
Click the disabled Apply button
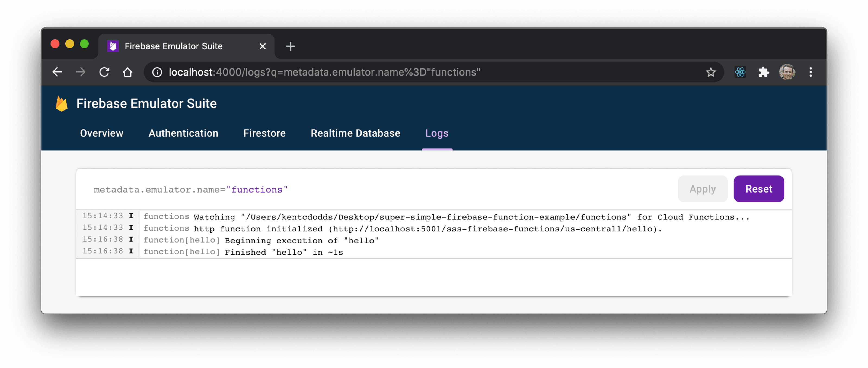703,189
